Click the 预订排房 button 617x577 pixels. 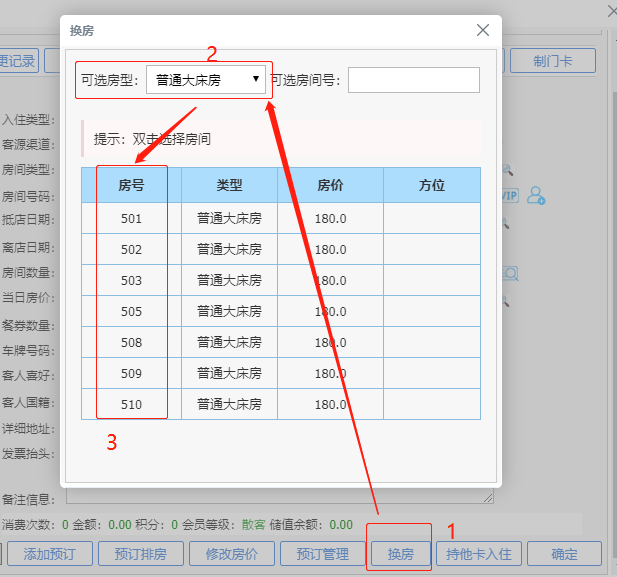[141, 554]
